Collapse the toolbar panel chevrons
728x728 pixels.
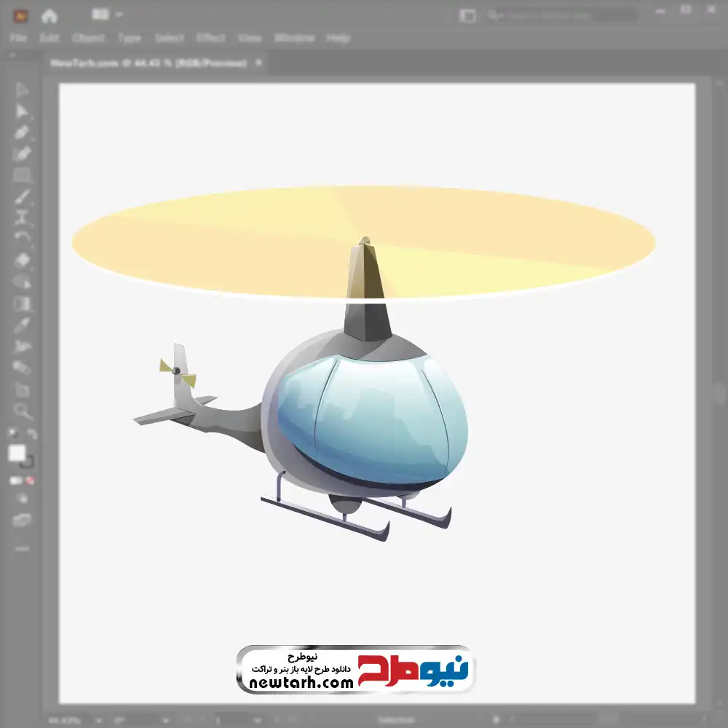pyautogui.click(x=12, y=55)
